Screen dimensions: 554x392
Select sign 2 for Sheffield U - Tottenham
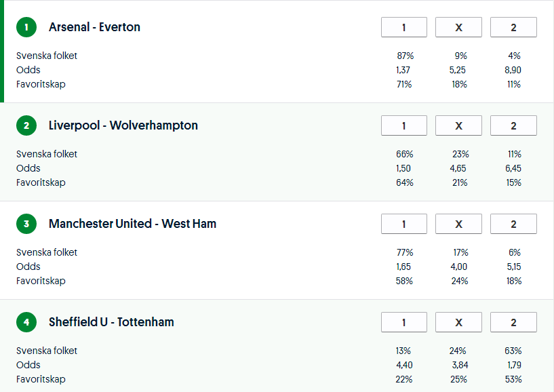[x=513, y=322]
